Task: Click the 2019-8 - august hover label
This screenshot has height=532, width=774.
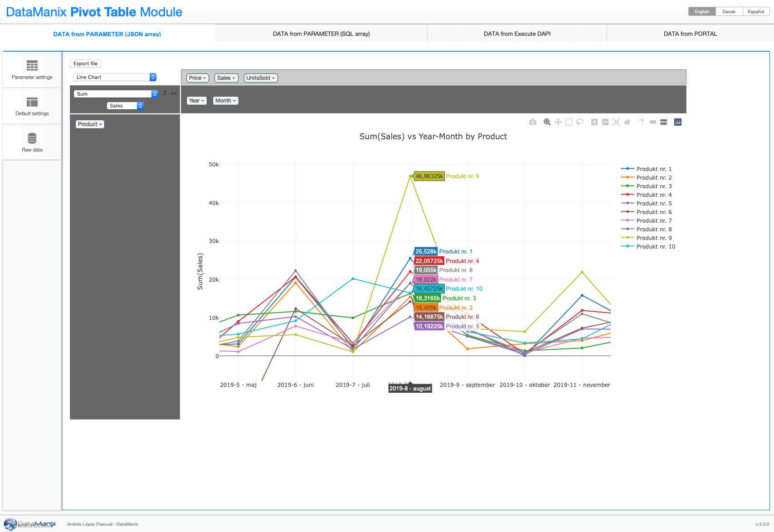Action: (x=410, y=388)
